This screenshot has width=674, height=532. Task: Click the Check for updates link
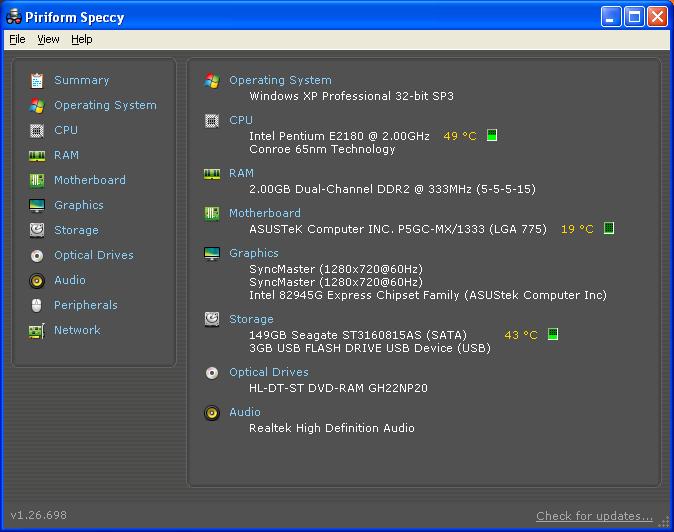click(594, 516)
